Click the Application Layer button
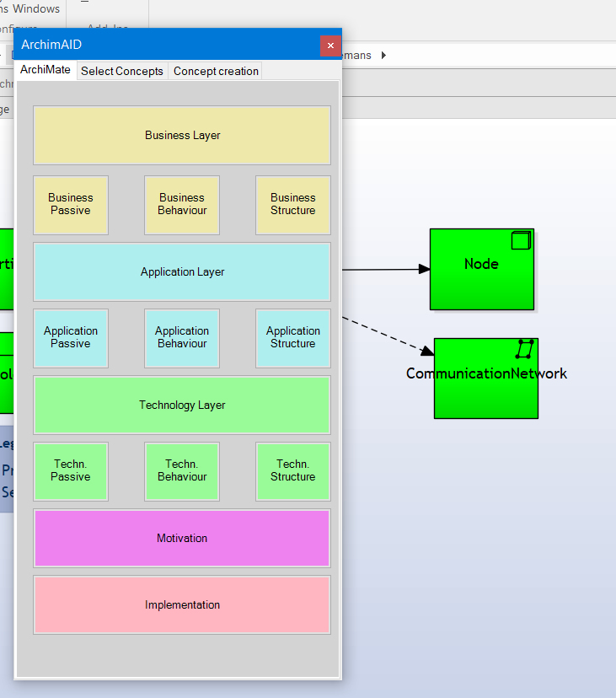Viewport: 616px width, 698px height. click(x=182, y=271)
